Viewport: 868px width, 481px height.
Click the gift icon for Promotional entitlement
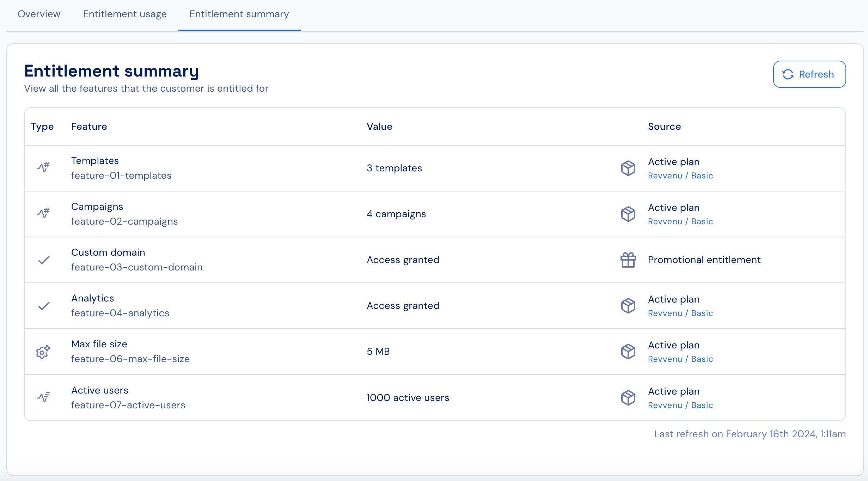(628, 260)
